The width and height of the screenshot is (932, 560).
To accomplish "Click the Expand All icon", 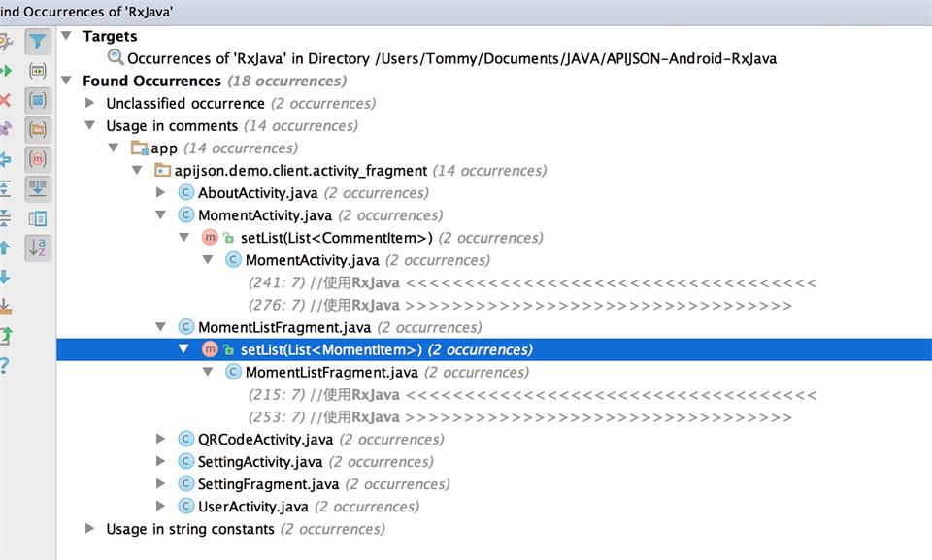I will 5,188.
